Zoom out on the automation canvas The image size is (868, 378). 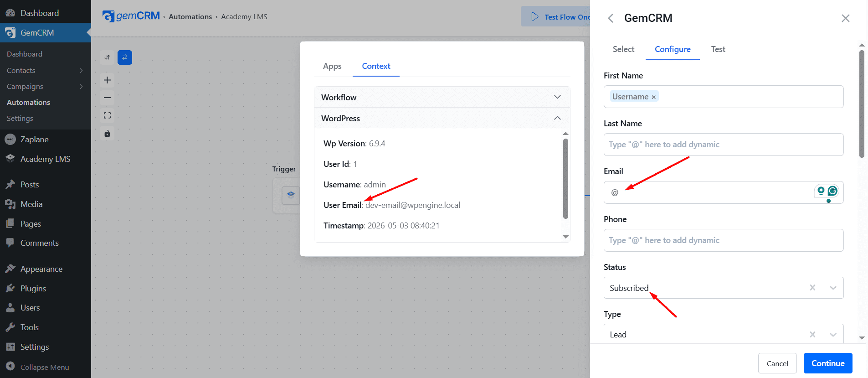(107, 98)
